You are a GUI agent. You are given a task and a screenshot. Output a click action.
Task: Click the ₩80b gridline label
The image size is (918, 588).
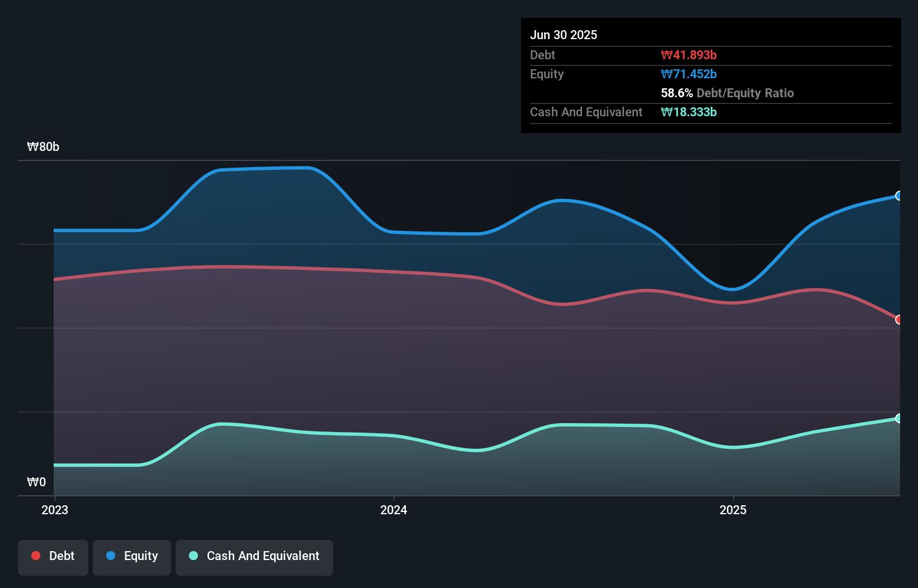pos(44,147)
